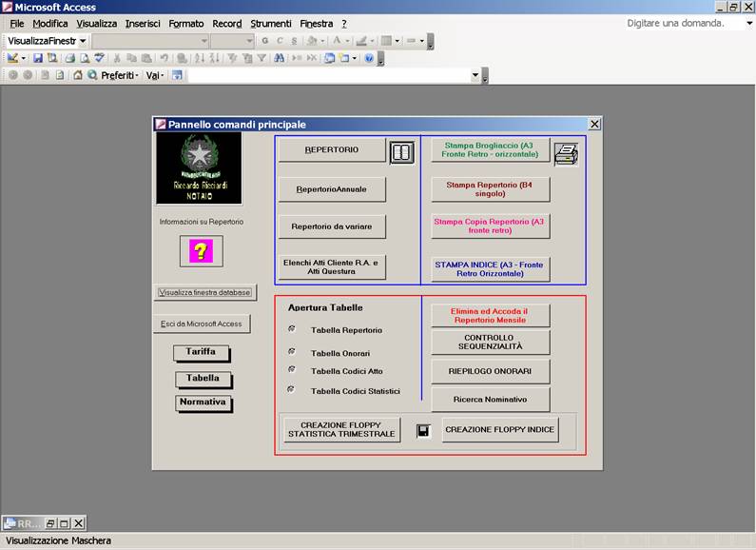The height and width of the screenshot is (550, 756).
Task: Click the REPERTORIO button
Action: pos(332,149)
